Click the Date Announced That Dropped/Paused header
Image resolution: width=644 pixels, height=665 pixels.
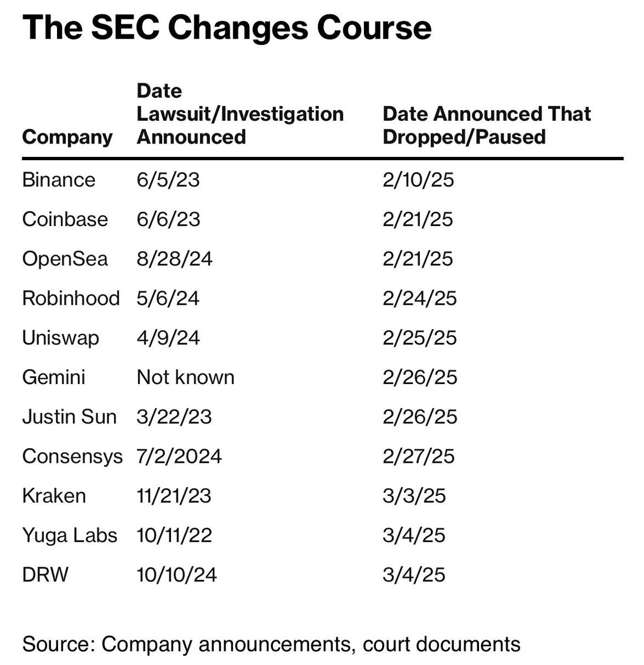486,125
